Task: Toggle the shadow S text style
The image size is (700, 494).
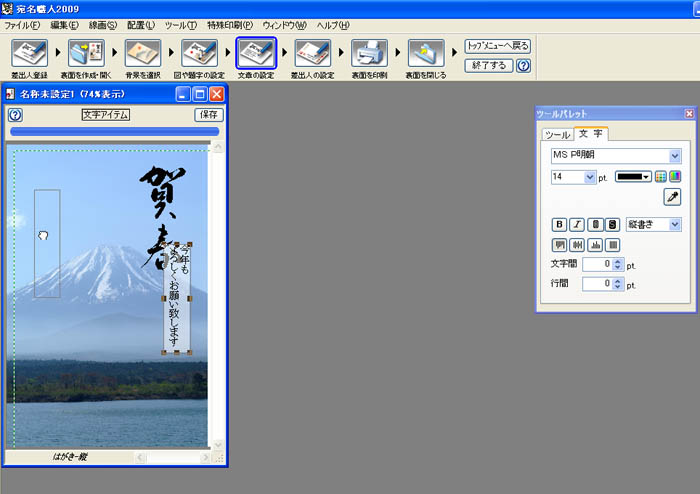Action: coord(612,225)
